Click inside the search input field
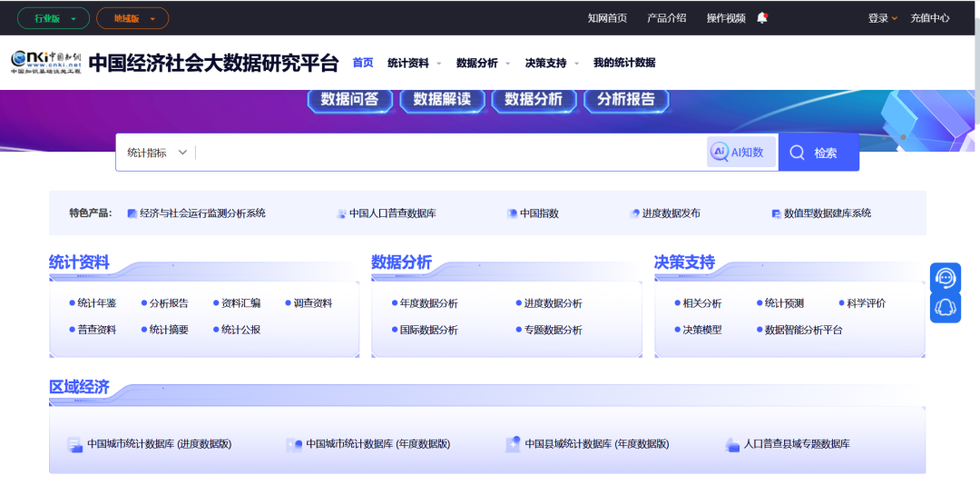Viewport: 980px width, 485px height. (x=449, y=153)
